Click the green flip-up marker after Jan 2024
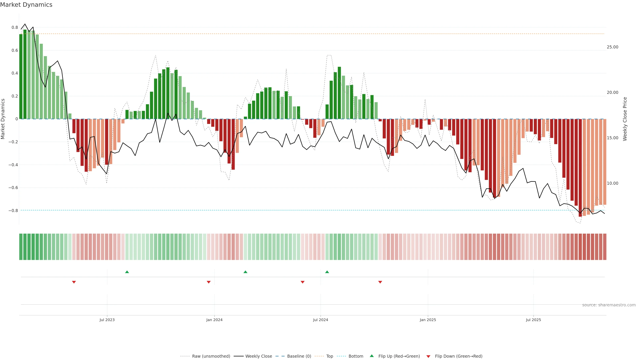Viewport: 644px width, 362px height. pos(246,272)
